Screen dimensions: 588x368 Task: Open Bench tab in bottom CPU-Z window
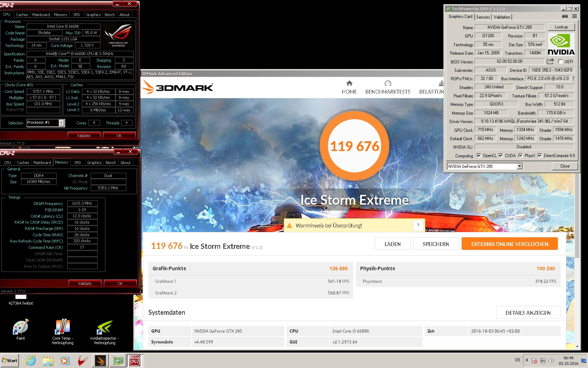point(111,163)
